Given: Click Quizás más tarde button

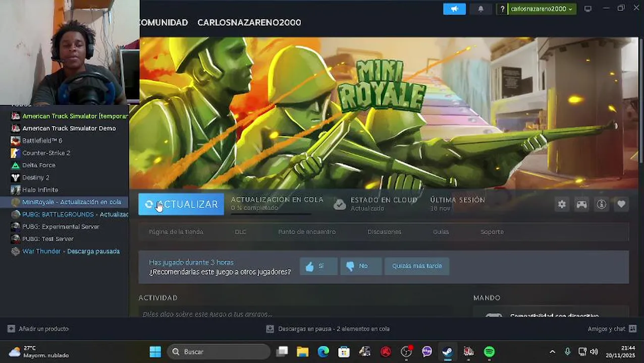Looking at the screenshot, I should tap(417, 266).
